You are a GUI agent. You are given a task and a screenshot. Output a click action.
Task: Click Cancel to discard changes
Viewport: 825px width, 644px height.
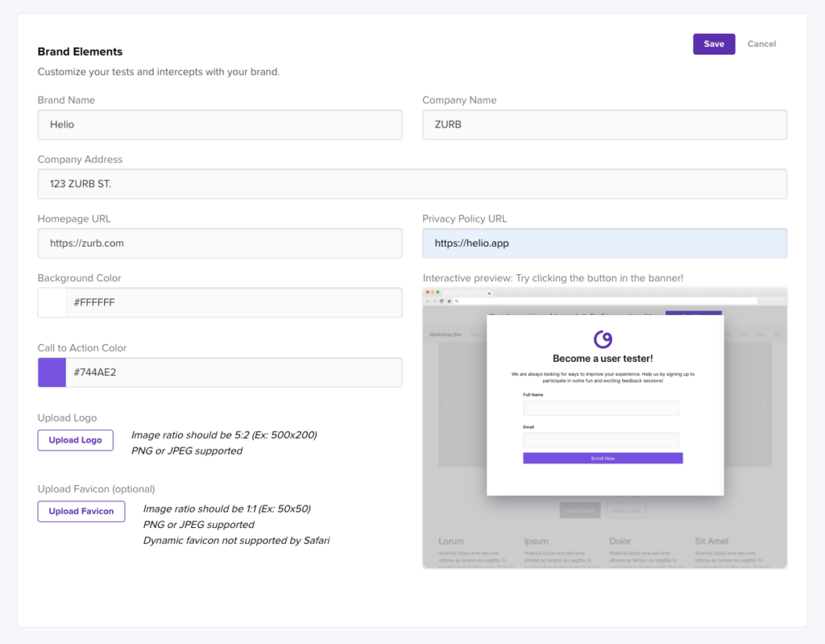tap(761, 44)
